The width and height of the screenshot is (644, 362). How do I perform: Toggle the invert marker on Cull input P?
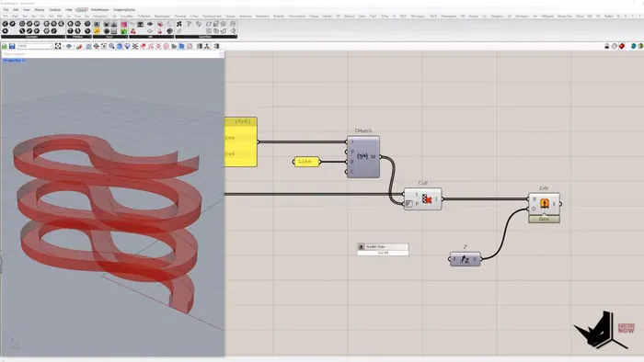tap(409, 204)
